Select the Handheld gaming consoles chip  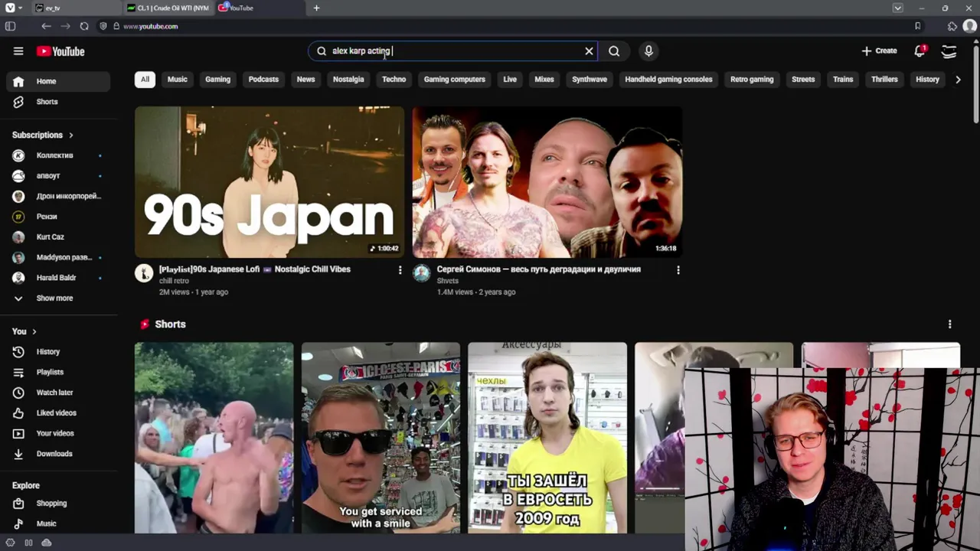(x=668, y=80)
